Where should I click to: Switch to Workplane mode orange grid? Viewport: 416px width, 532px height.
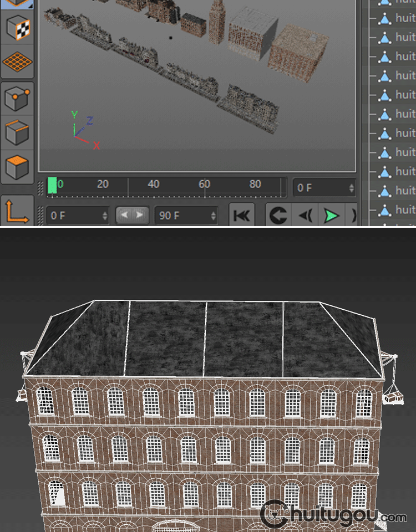click(x=18, y=62)
